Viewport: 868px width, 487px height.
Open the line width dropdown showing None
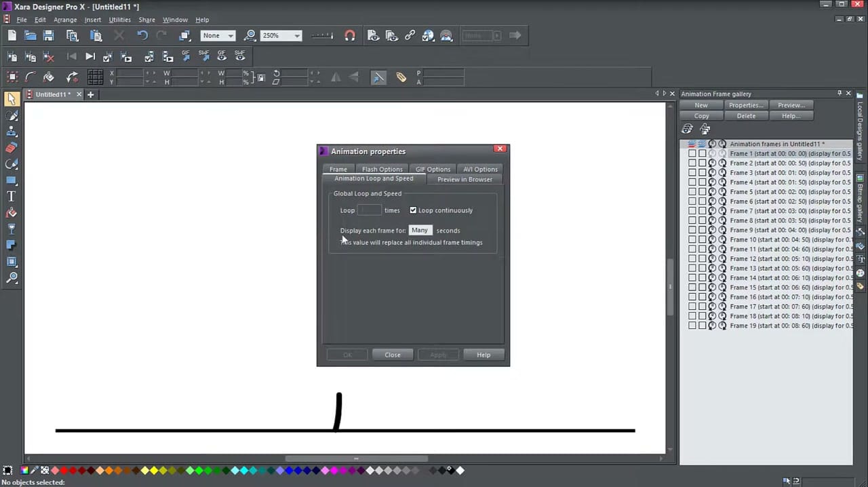tap(229, 35)
